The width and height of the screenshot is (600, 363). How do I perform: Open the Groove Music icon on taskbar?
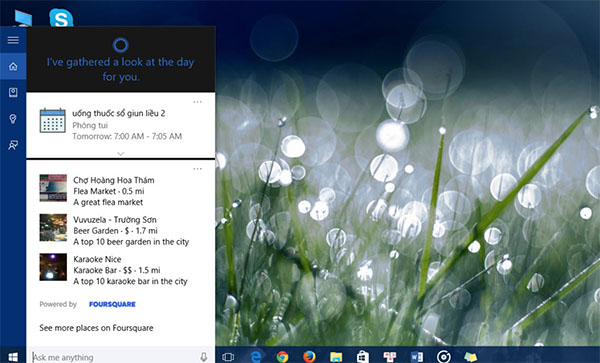click(443, 357)
